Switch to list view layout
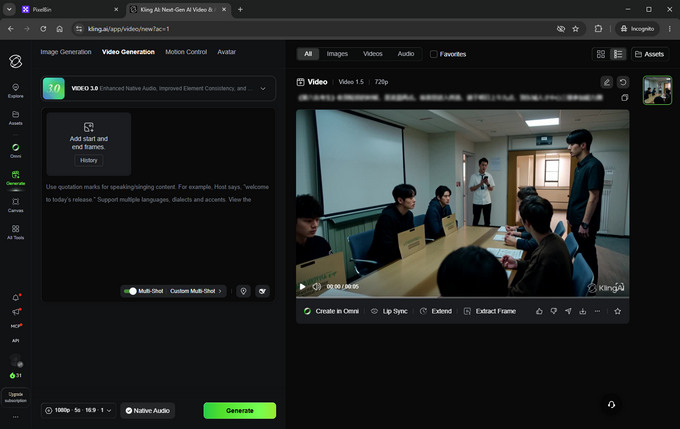The image size is (680, 429). [x=618, y=54]
